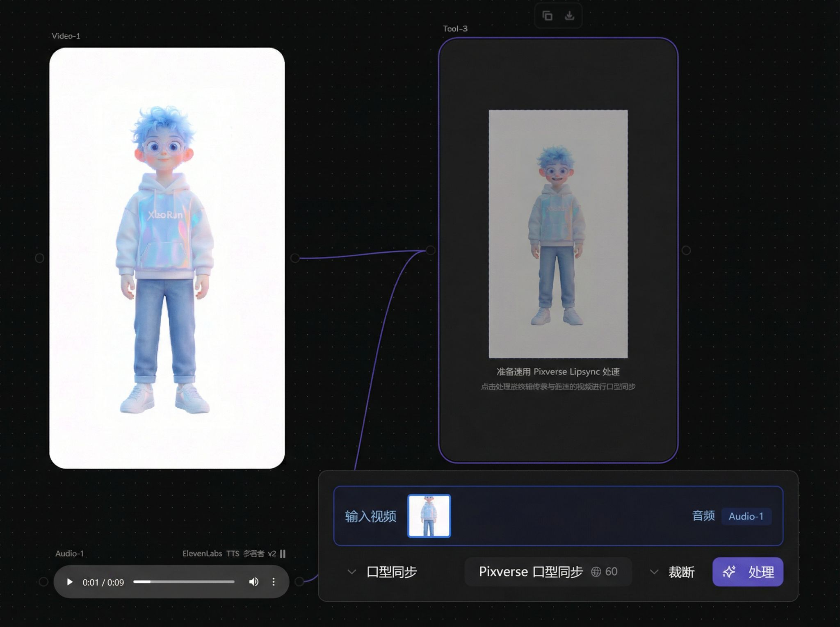The width and height of the screenshot is (840, 627).
Task: Click the globe icon showing 60 credits
Action: click(x=596, y=572)
